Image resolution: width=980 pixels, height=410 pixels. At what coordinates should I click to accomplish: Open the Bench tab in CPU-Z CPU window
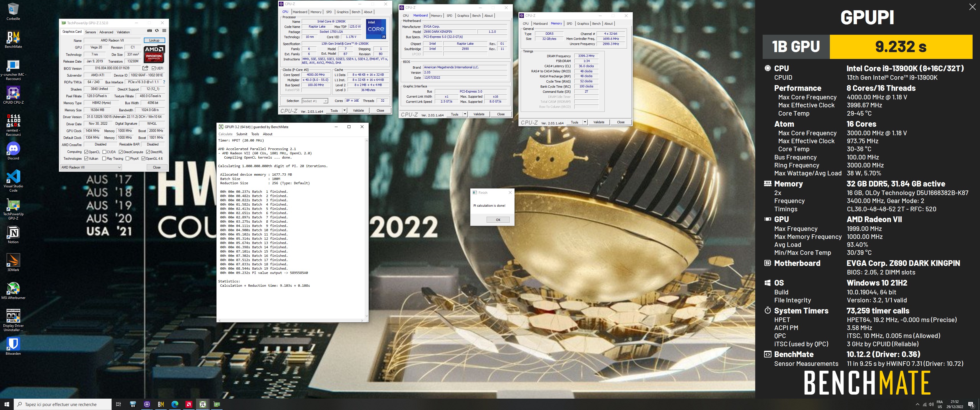point(356,12)
